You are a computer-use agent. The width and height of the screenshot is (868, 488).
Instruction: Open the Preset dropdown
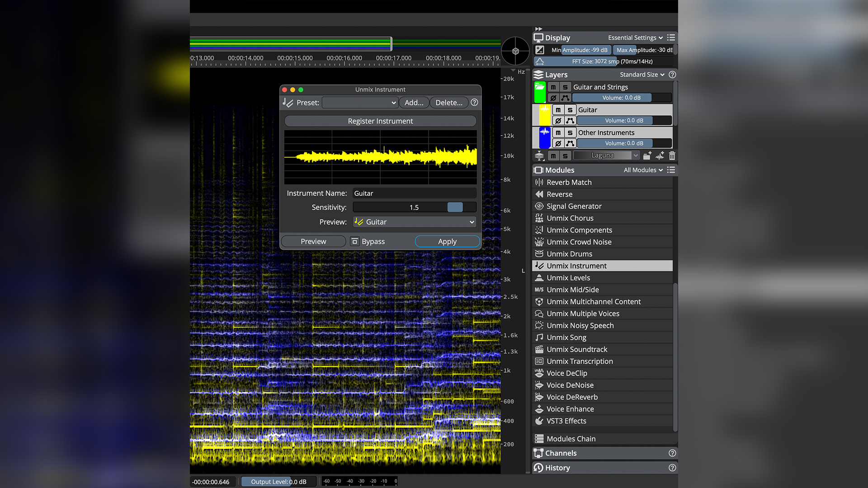click(x=360, y=103)
